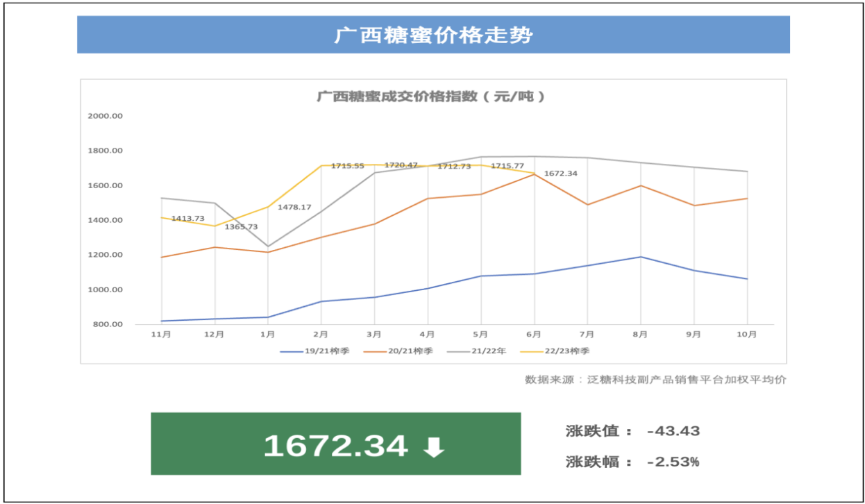
Task: Click the 1365.73 data label
Action: [x=240, y=227]
